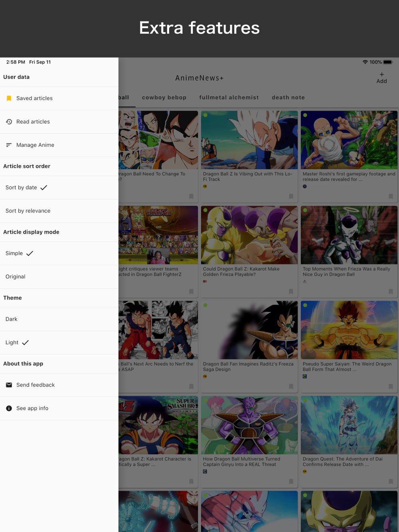399x532 pixels.
Task: Open Dragon Ball Z Lo-Fi Track thumbnail
Action: (x=249, y=140)
